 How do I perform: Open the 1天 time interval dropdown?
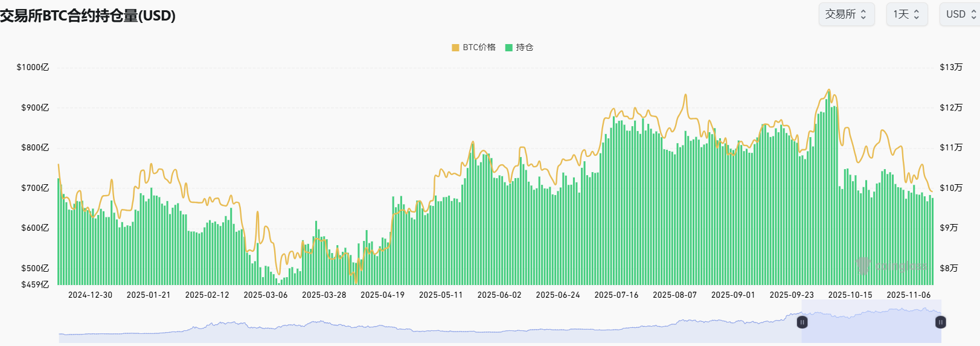click(x=901, y=14)
